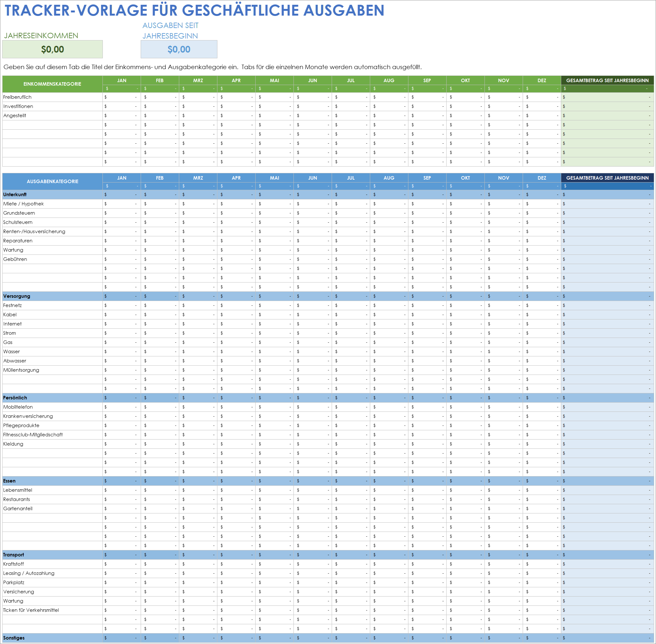
Task: Select the Angestellt income category cell
Action: coord(53,116)
